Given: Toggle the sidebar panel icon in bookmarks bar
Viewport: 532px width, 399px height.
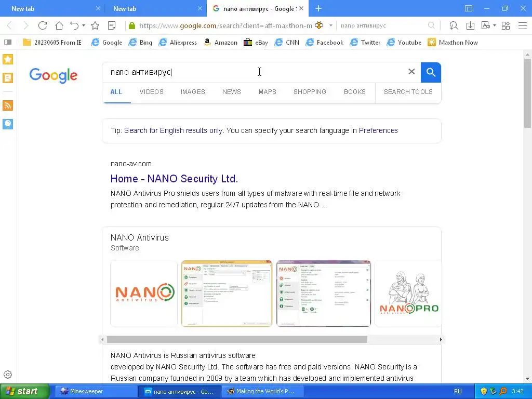Looking at the screenshot, I should (8, 42).
